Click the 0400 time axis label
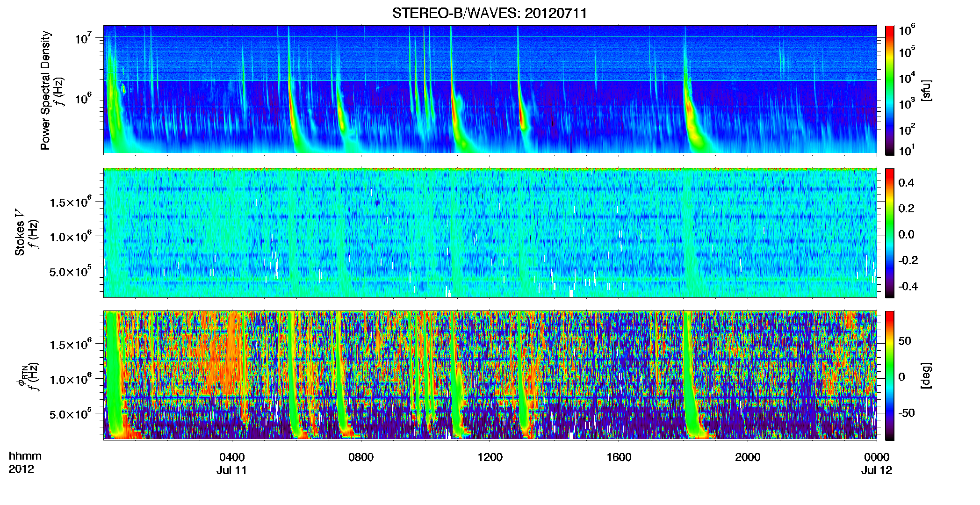This screenshot has width=980, height=505. coord(232,457)
